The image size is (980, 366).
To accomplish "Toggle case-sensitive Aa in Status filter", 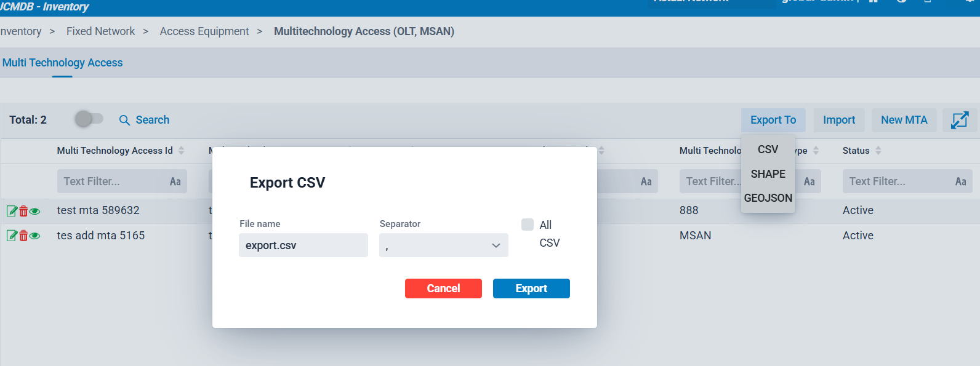I will (x=960, y=181).
